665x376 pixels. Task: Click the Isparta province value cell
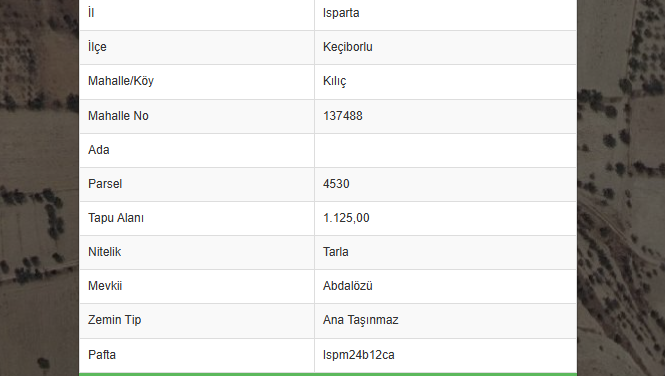(x=445, y=13)
